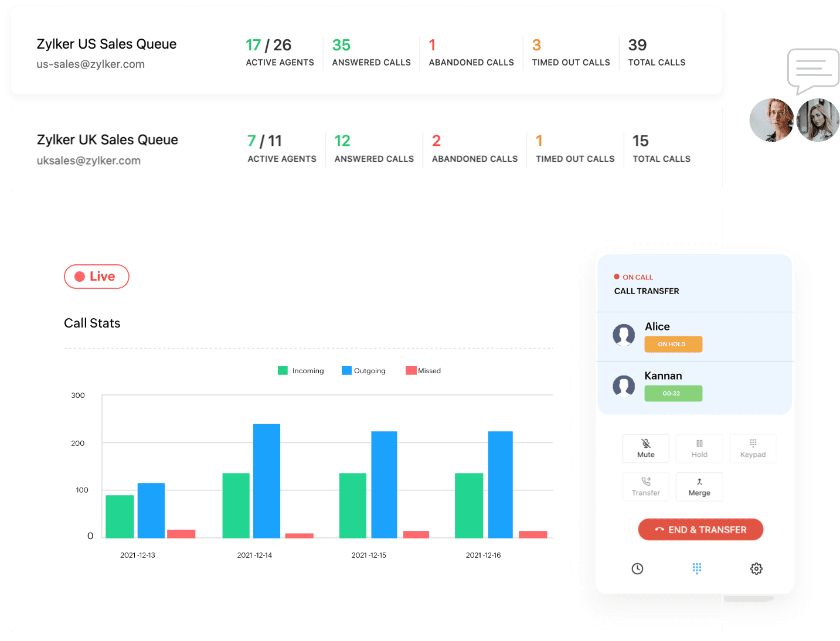Open phone settings via gear icon
The height and width of the screenshot is (641, 840).
click(x=756, y=568)
